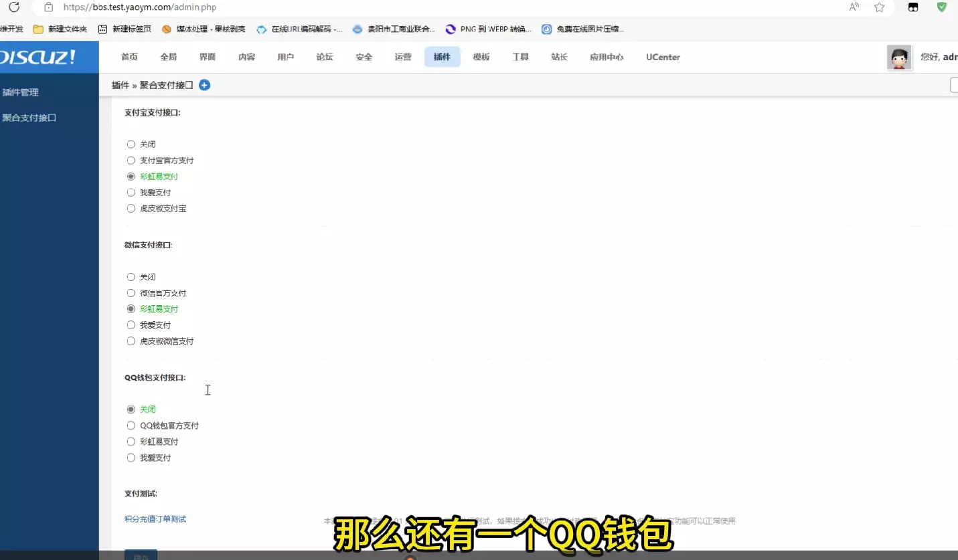Viewport: 958px width, 560px height.
Task: Open the PNG 到 WEBP 转换 bookmark
Action: coord(489,29)
